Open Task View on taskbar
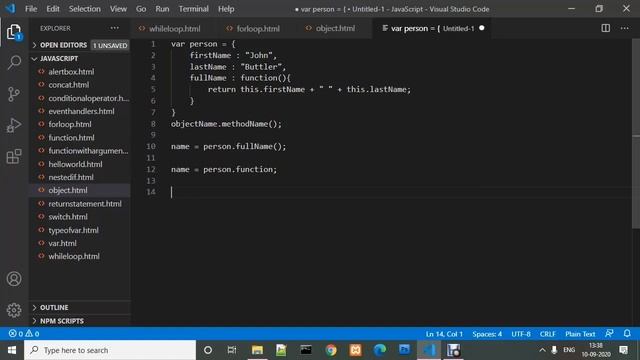The height and width of the screenshot is (360, 640). [x=232, y=350]
